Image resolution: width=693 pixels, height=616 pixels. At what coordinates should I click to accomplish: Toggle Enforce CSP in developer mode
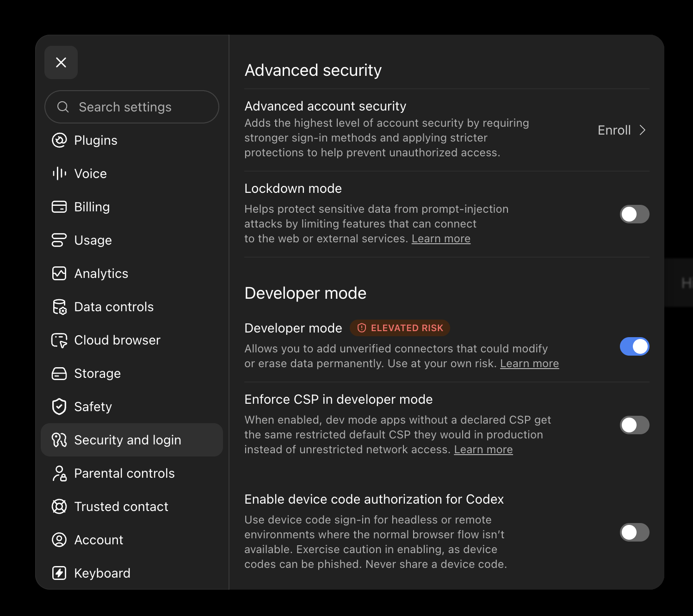[634, 425]
